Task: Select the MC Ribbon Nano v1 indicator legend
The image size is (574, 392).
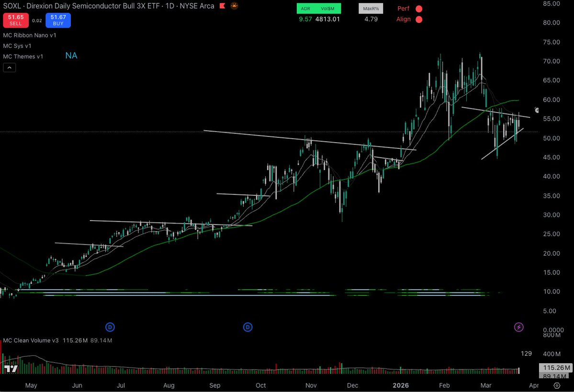Action: pos(30,35)
